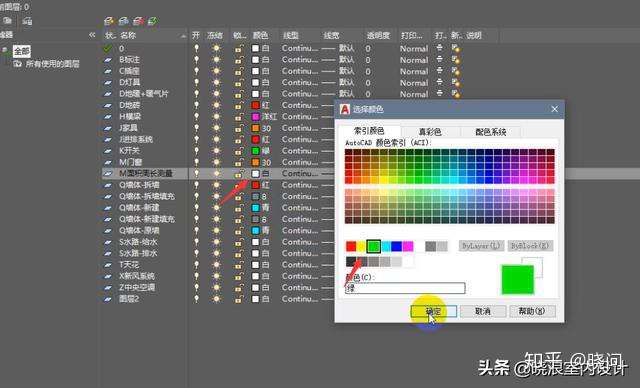Click Continu... linetype of K开关 layer

pos(300,151)
